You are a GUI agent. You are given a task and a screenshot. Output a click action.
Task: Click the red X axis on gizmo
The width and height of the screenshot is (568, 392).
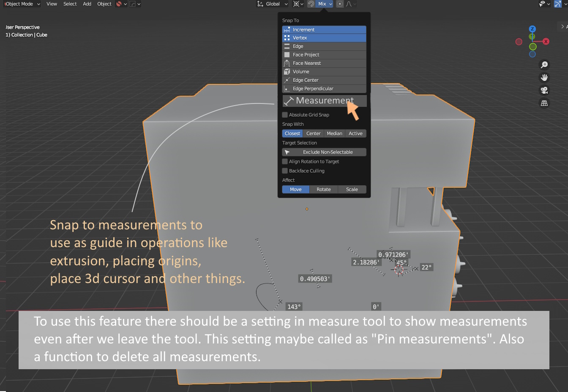point(546,41)
